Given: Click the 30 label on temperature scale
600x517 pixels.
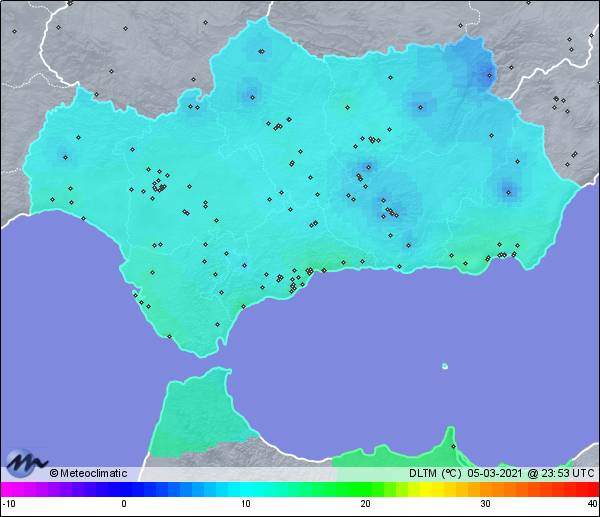Looking at the screenshot, I should coord(485,504).
